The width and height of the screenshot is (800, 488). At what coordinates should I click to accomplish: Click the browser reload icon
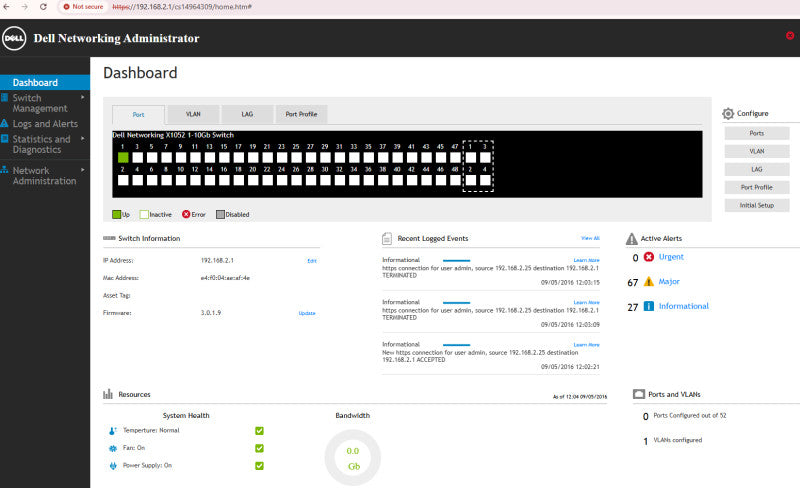coord(43,7)
